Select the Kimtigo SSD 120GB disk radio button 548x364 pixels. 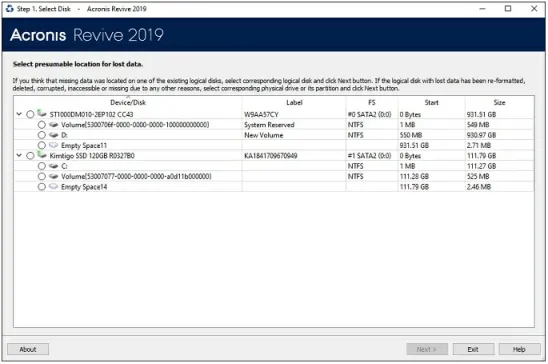(x=30, y=156)
